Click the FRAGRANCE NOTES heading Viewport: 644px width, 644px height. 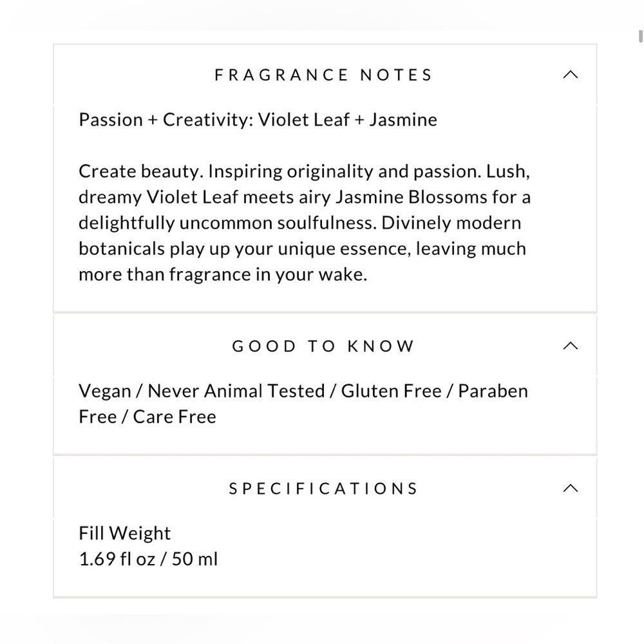[x=324, y=75]
